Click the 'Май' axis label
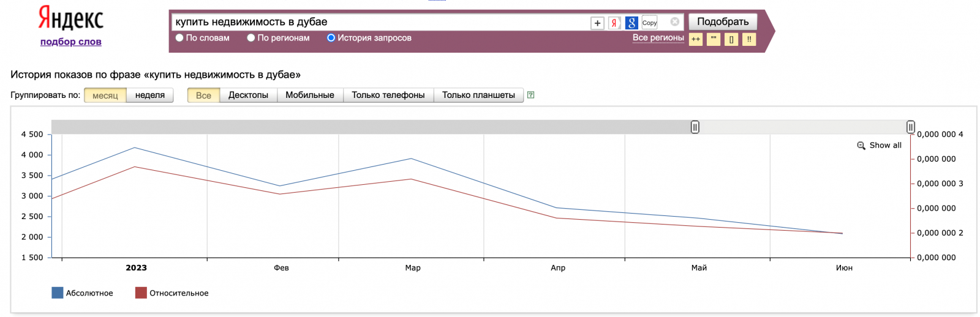Viewport: 980px width, 317px height. pyautogui.click(x=699, y=268)
